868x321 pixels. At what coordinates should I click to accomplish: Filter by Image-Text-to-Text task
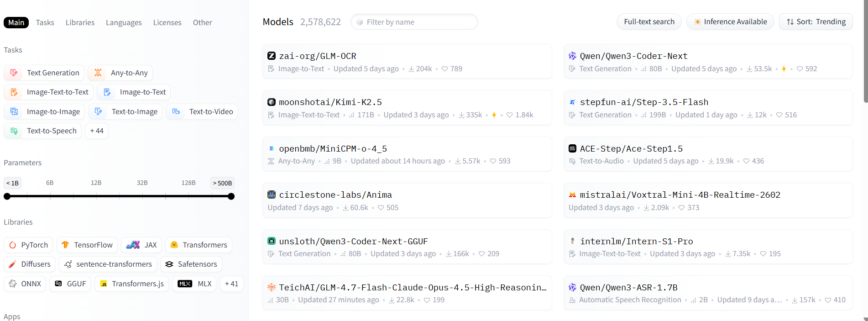click(x=49, y=92)
